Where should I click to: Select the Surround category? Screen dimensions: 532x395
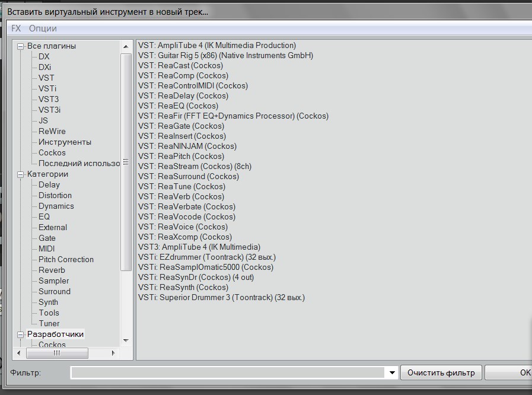click(55, 292)
